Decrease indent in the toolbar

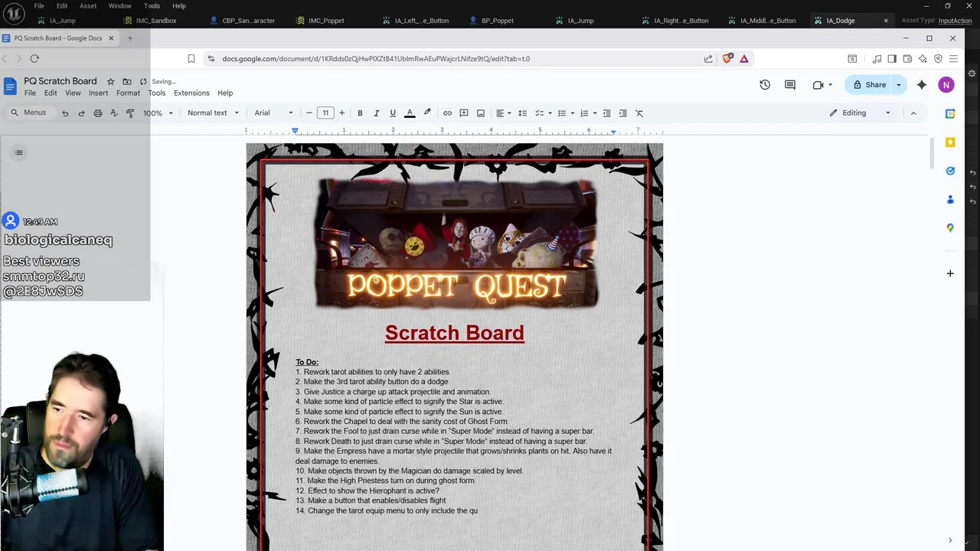(x=606, y=113)
